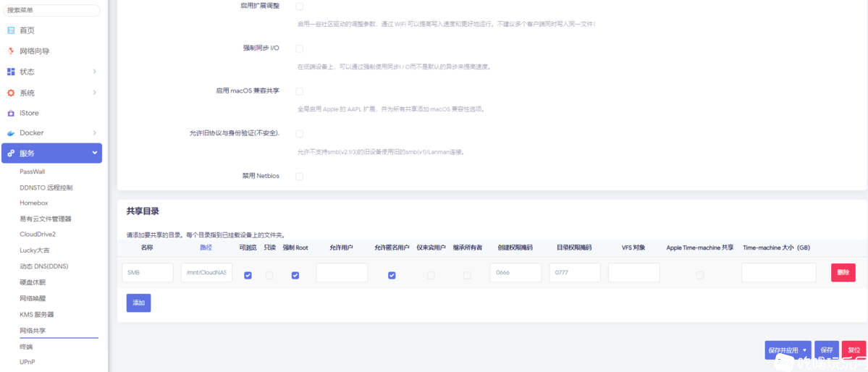Click the 创建权限掩码 field 0666

[515, 272]
